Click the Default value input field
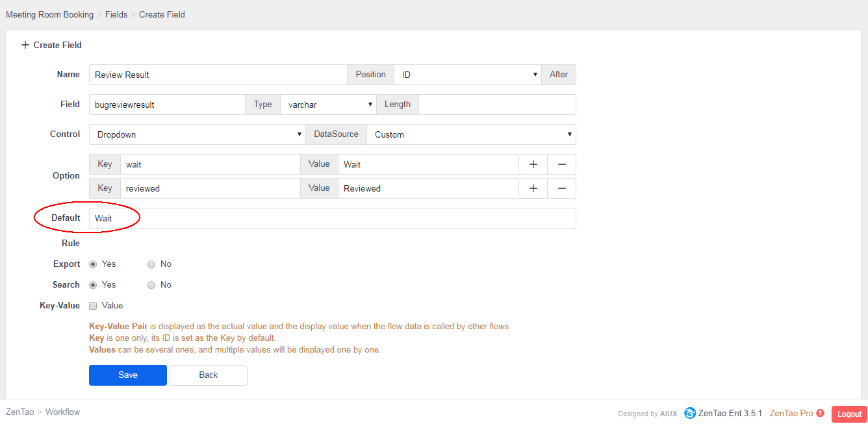This screenshot has height=424, width=868. (332, 218)
